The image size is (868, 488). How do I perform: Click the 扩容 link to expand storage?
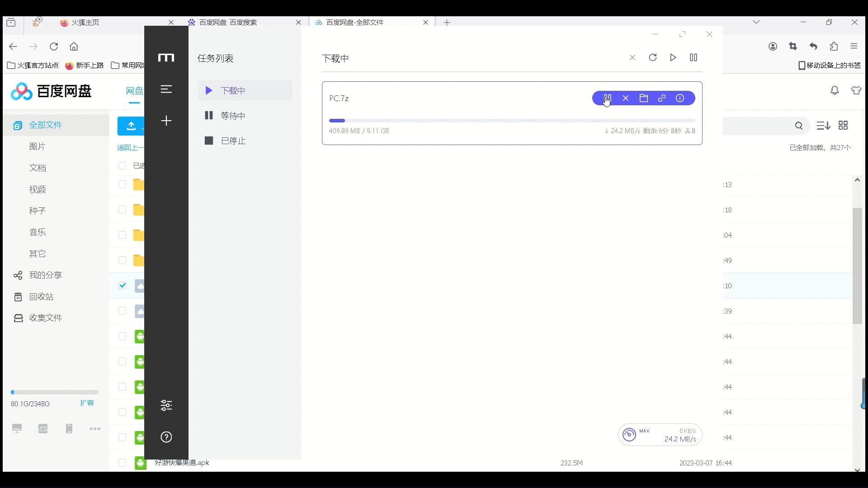[87, 403]
